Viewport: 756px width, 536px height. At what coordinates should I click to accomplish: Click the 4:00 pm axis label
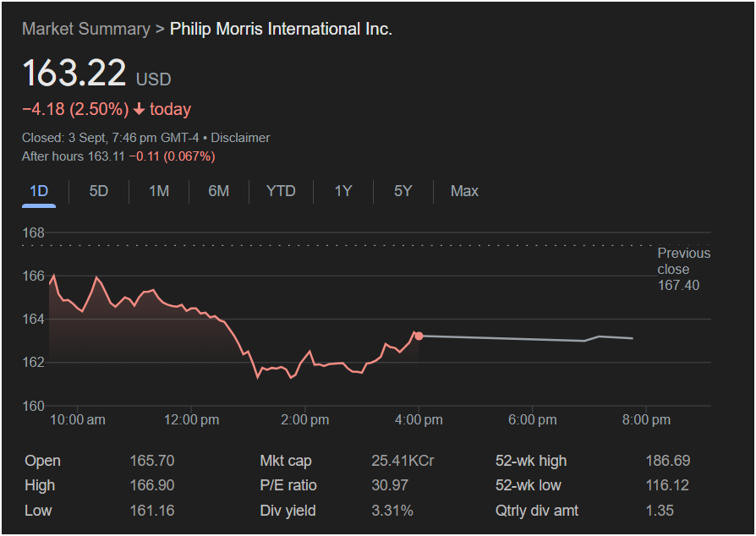click(x=419, y=420)
